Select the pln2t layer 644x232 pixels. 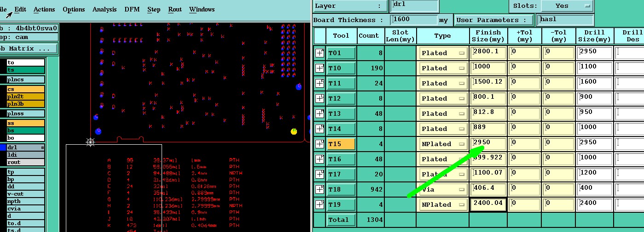coord(26,96)
